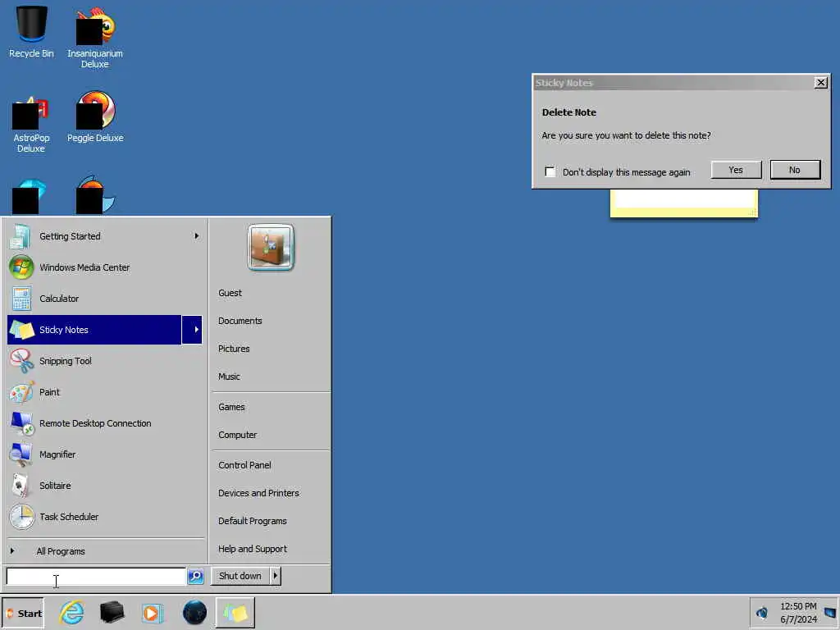Click the system tray notification icon near the clock

[x=761, y=612]
